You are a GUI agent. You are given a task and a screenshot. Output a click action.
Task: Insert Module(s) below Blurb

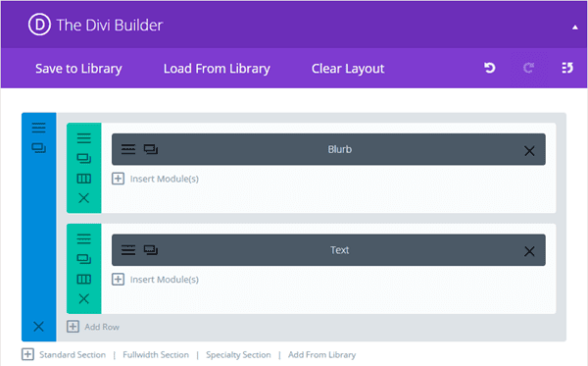(155, 179)
